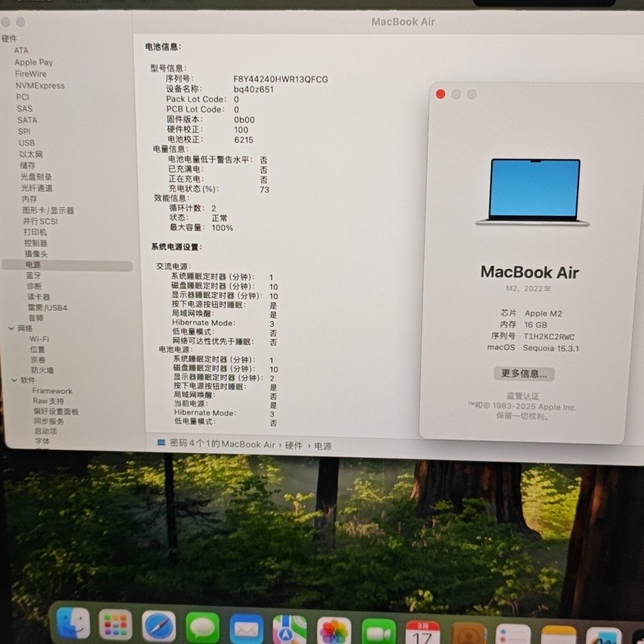644x644 pixels.
Task: Select 诊断 in the sidebar
Action: (x=34, y=286)
